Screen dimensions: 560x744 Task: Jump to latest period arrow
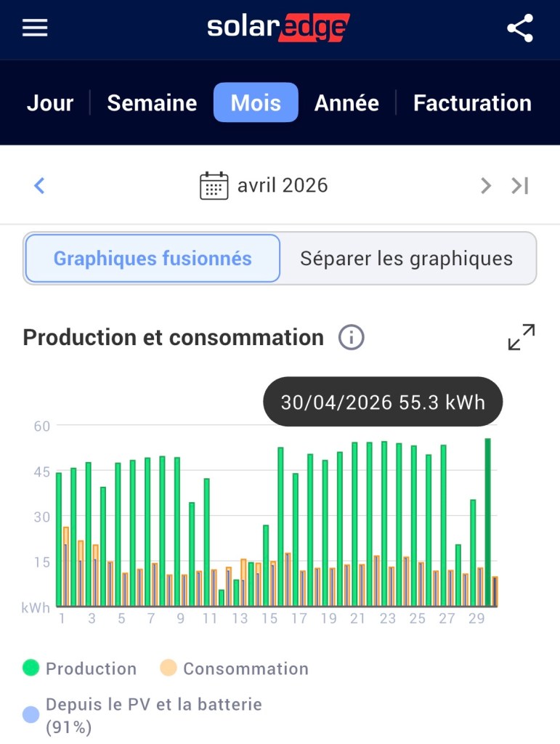520,186
